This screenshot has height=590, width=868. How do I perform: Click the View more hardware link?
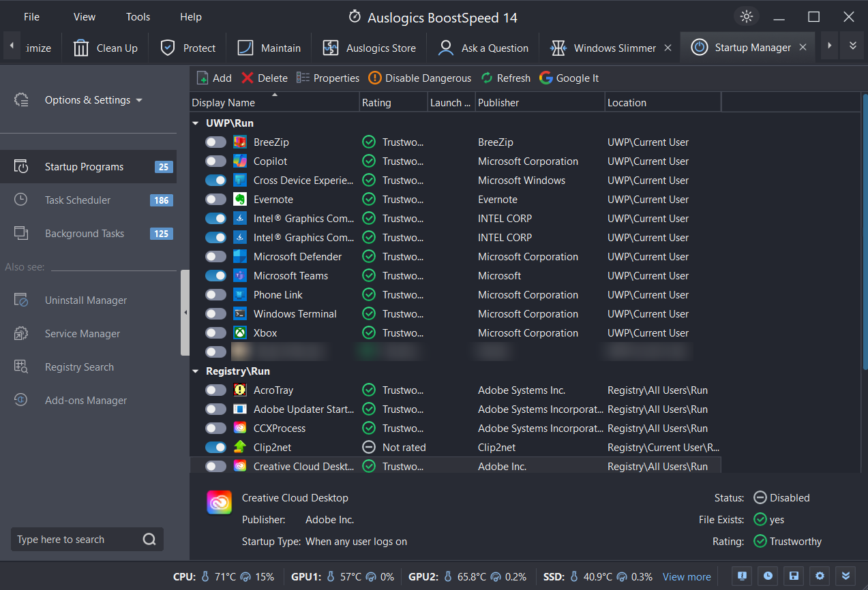(x=686, y=576)
